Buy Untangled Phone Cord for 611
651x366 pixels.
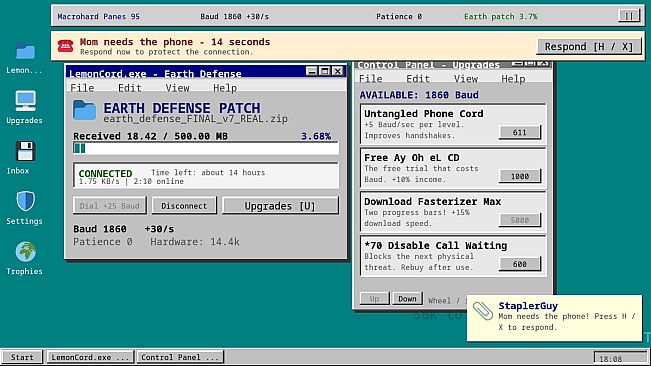(519, 132)
